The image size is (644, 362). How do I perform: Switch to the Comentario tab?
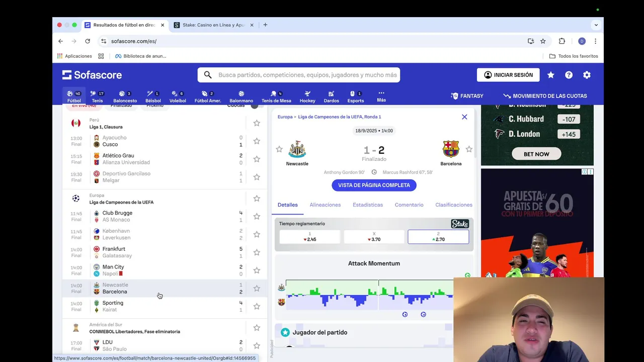[x=409, y=205]
